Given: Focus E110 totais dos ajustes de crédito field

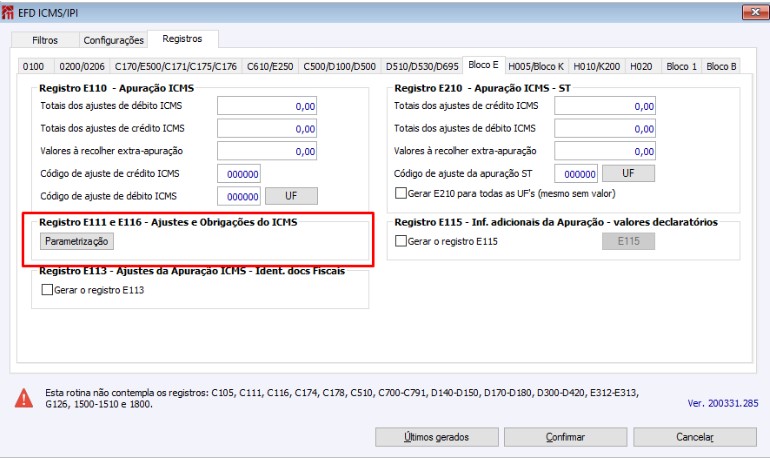Looking at the screenshot, I should (x=267, y=129).
